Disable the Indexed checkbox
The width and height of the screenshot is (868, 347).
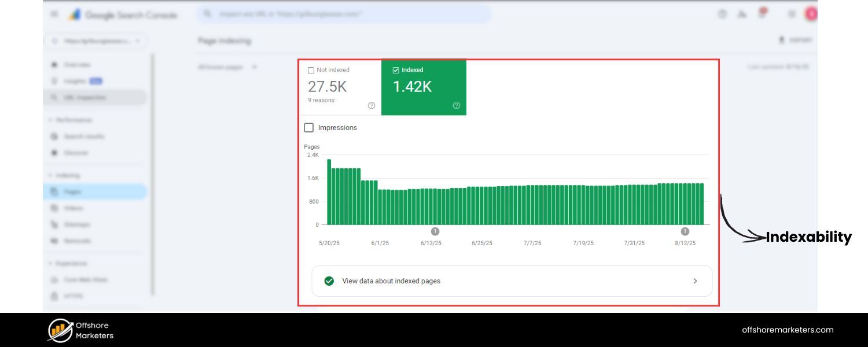(x=395, y=70)
